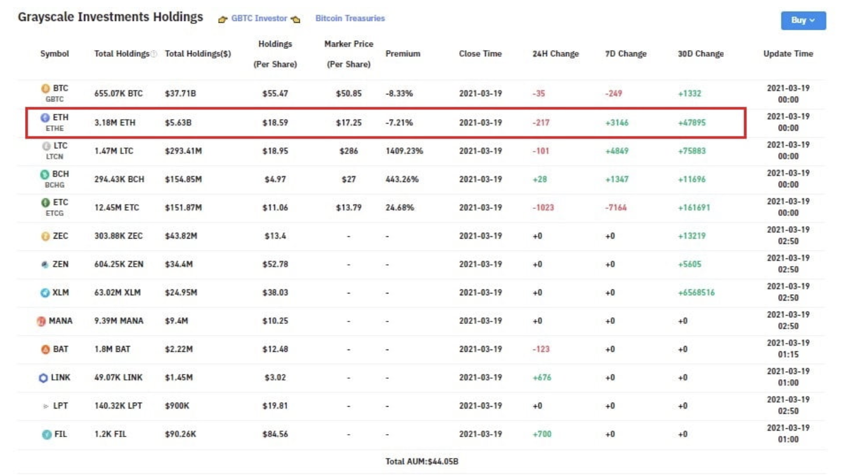Click the BAT coin icon
Screen dimensions: 868x475
tap(45, 350)
